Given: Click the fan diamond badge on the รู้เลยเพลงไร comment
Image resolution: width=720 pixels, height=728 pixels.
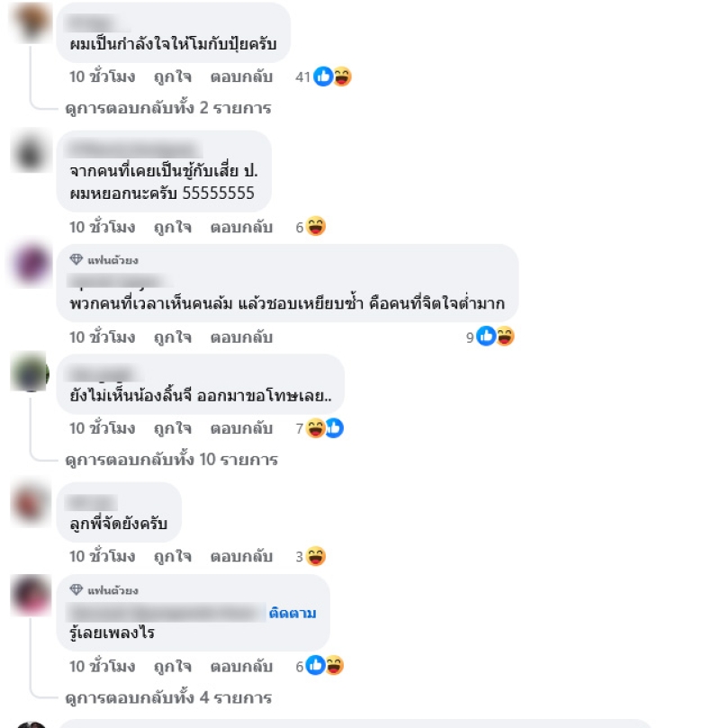Looking at the screenshot, I should tap(76, 589).
